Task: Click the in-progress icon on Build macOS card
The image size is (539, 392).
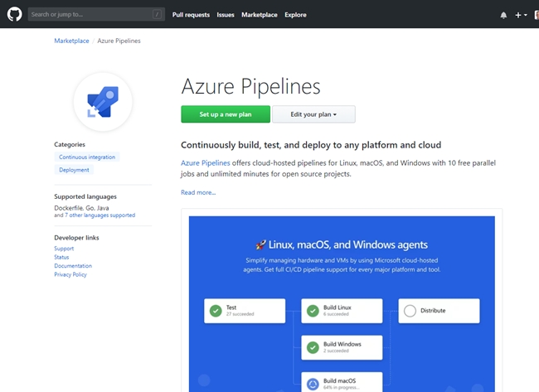Action: (313, 384)
